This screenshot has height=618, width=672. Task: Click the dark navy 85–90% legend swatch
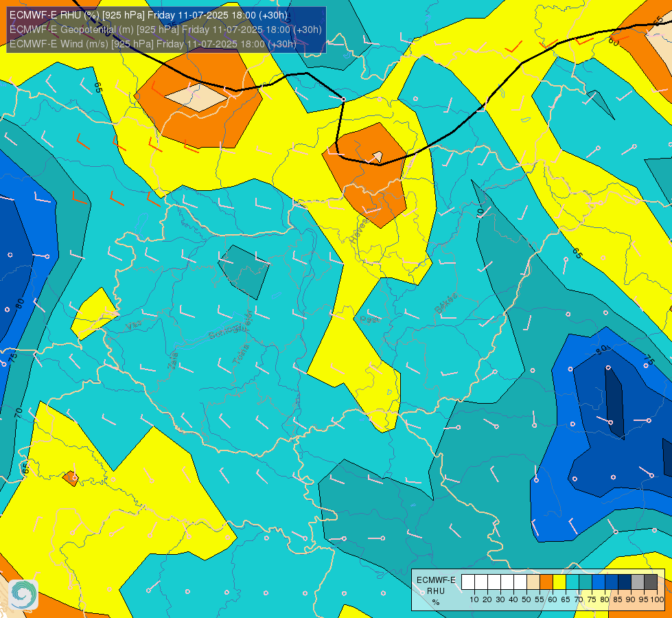tap(625, 582)
